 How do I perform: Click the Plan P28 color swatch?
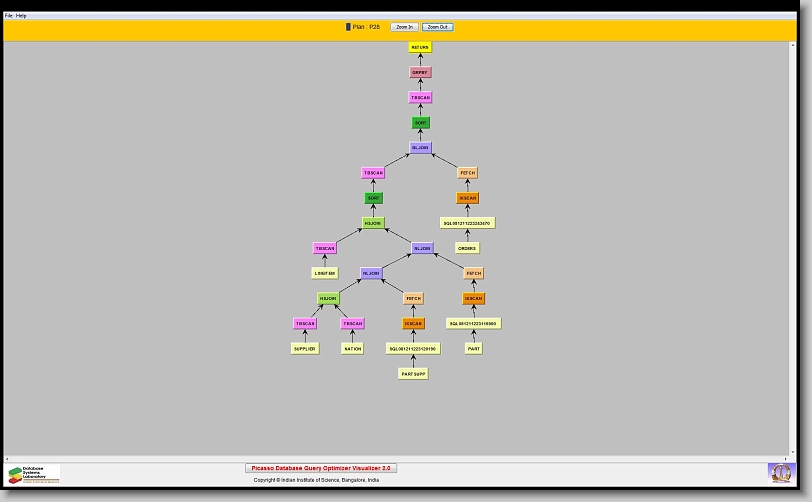point(348,27)
